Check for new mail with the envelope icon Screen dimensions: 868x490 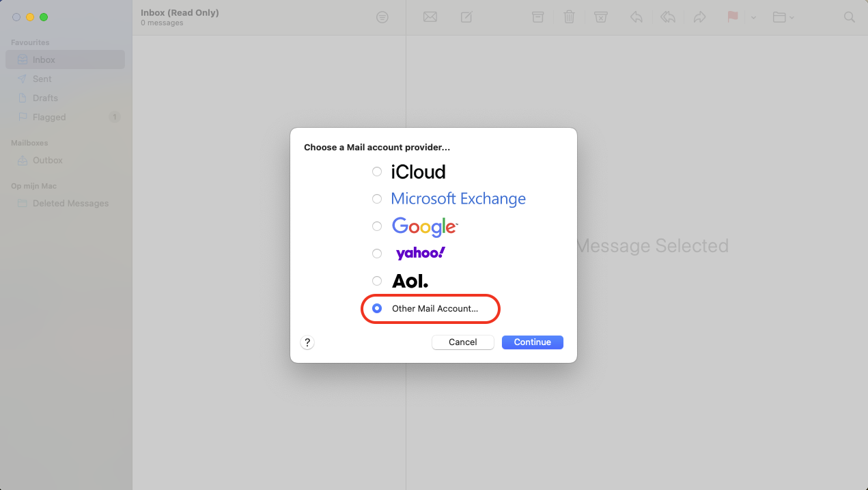coord(430,17)
